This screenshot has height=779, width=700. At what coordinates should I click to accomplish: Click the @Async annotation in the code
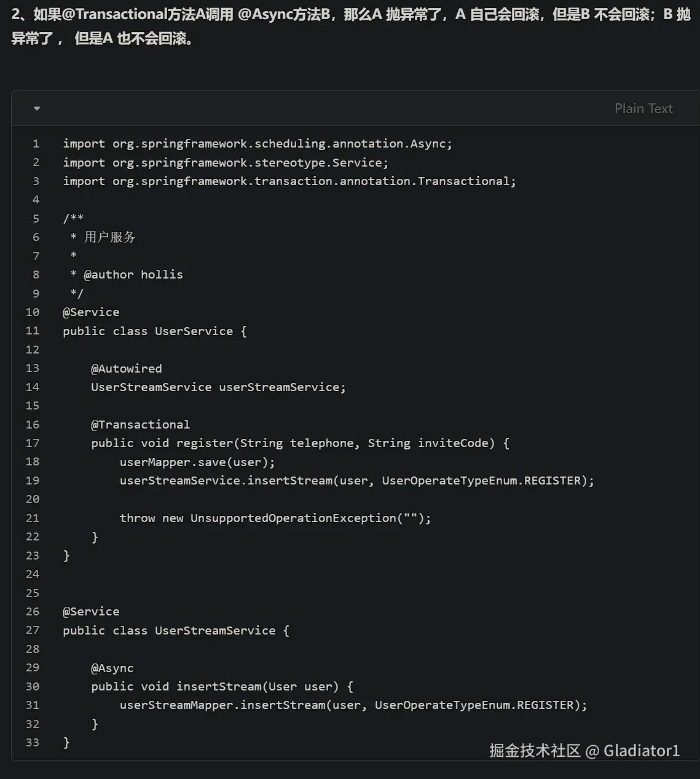(x=112, y=668)
